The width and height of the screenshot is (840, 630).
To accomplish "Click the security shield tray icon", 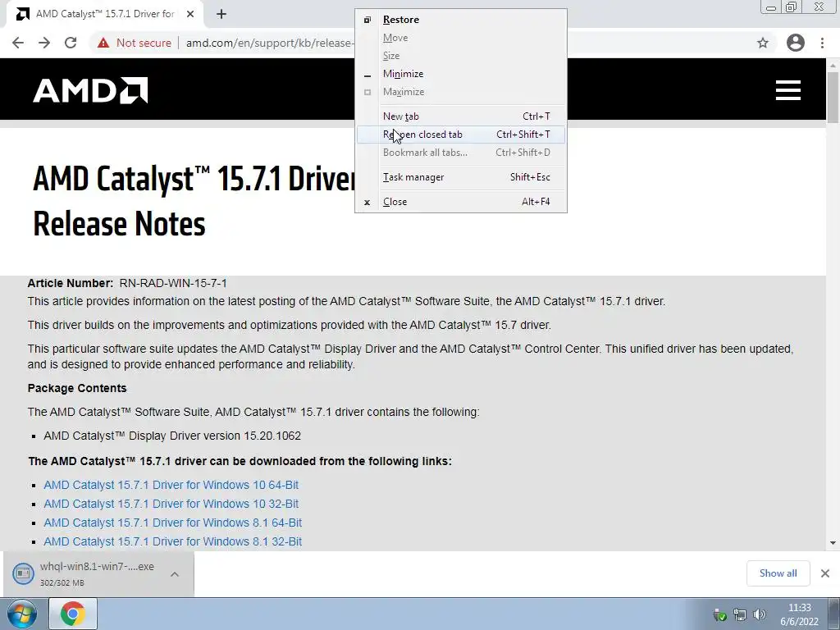I will coord(720,614).
